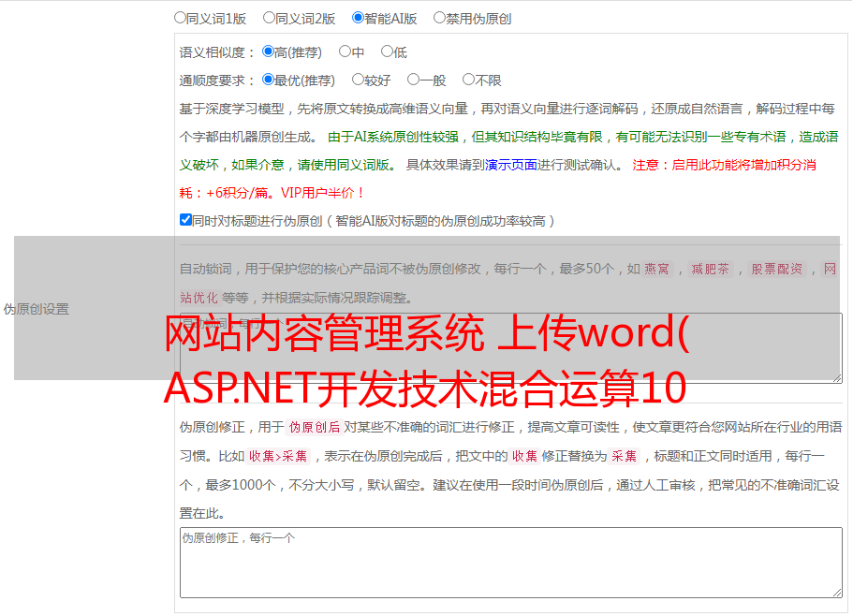This screenshot has width=853, height=616.
Task: Set 通顺度要求 to 最优(推荐)
Action: [268, 80]
